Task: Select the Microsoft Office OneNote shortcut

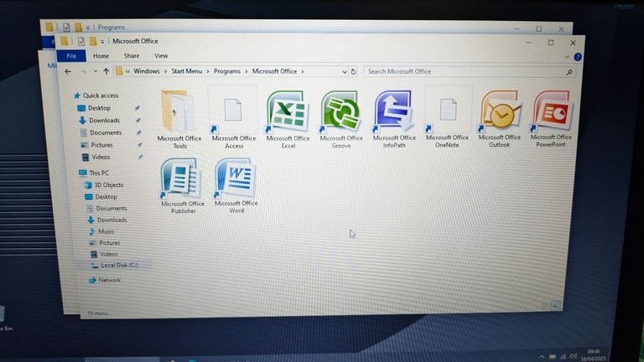Action: tap(447, 118)
